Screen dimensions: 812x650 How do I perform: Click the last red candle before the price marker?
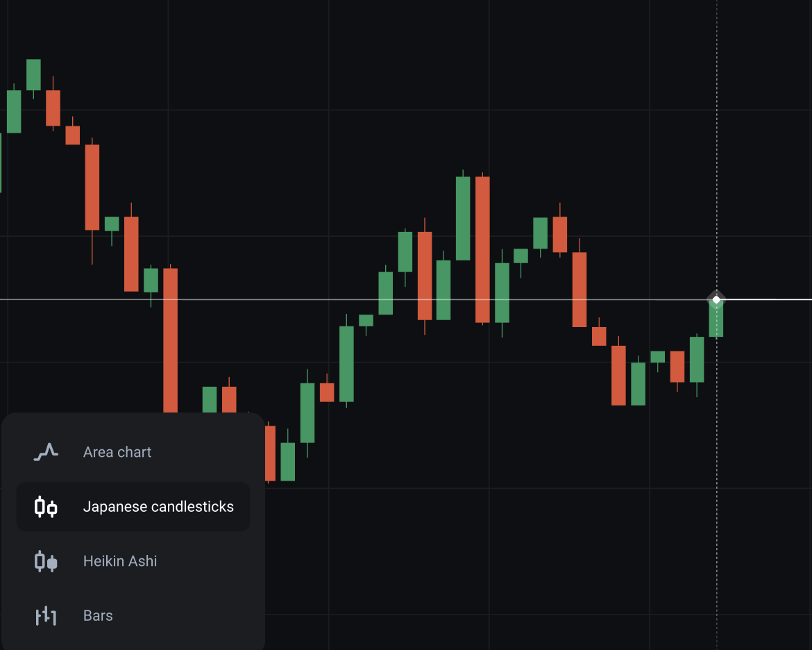point(677,366)
